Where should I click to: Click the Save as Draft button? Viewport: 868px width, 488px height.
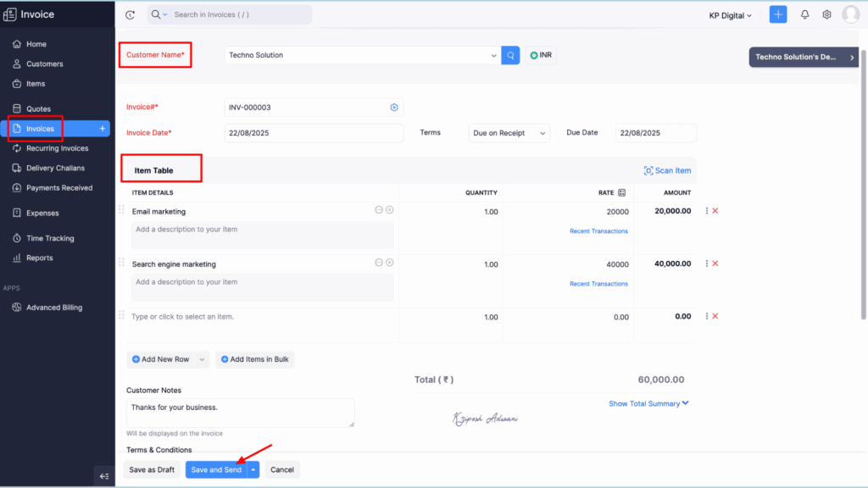151,469
